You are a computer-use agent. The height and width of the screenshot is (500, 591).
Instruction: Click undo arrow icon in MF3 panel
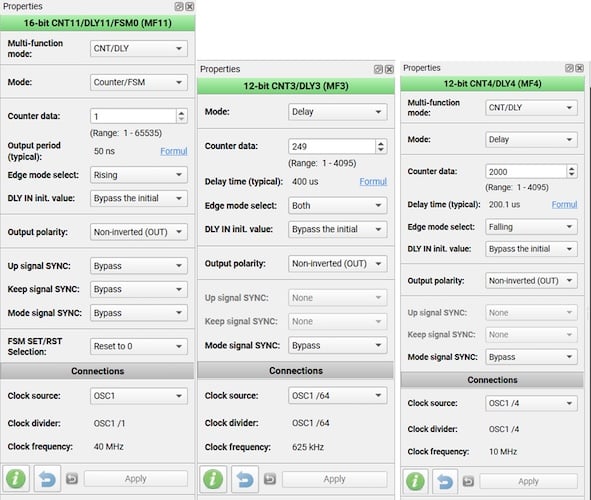pyautogui.click(x=245, y=479)
